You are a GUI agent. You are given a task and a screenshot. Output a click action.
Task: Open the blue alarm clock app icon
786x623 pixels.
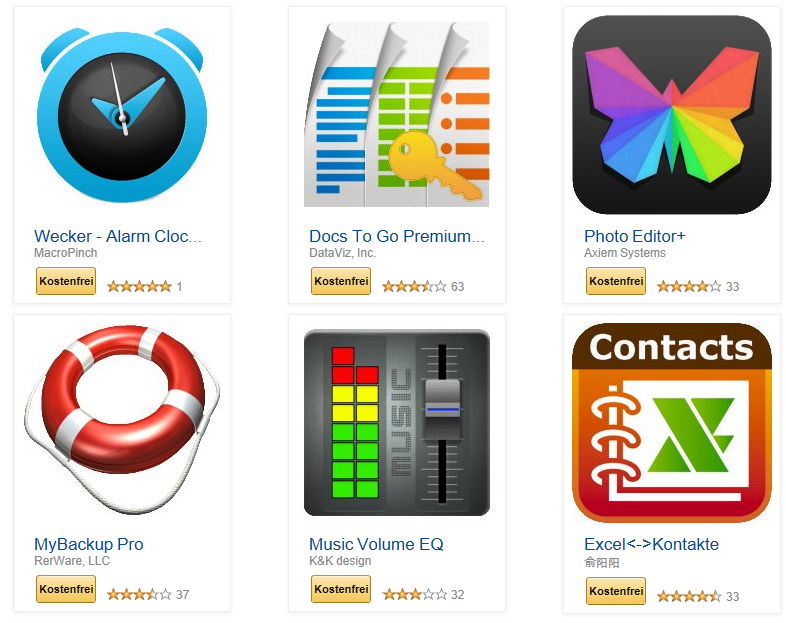[x=122, y=115]
